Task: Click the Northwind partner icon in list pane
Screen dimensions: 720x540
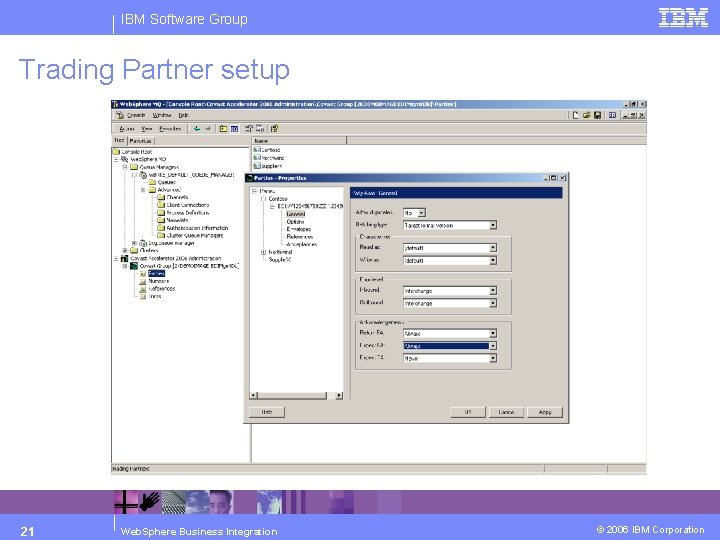Action: pyautogui.click(x=257, y=158)
